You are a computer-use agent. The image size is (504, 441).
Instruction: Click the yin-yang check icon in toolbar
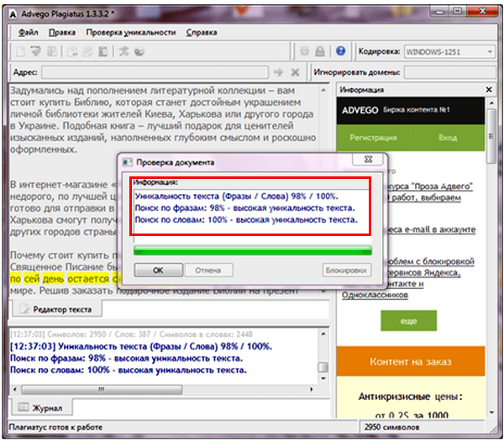point(139,51)
